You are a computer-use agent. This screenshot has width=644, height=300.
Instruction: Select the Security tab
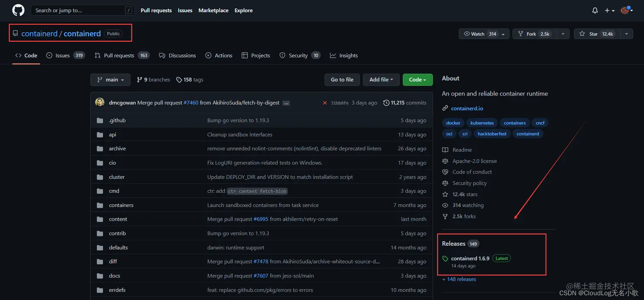tap(300, 55)
